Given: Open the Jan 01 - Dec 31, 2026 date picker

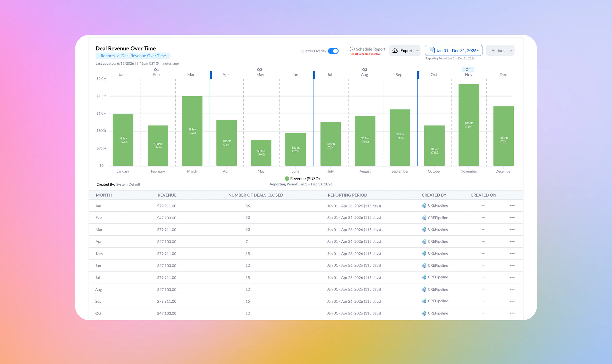Looking at the screenshot, I should pos(454,50).
